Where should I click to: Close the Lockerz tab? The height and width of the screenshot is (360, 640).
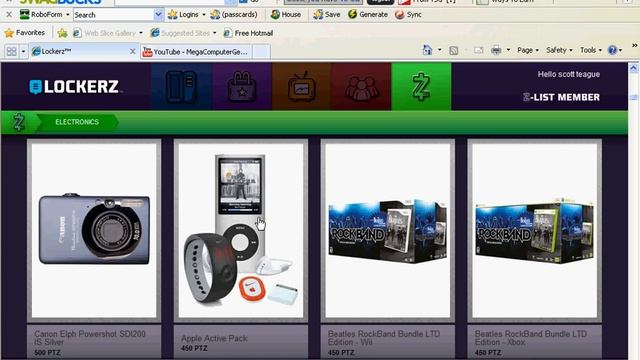coord(133,51)
